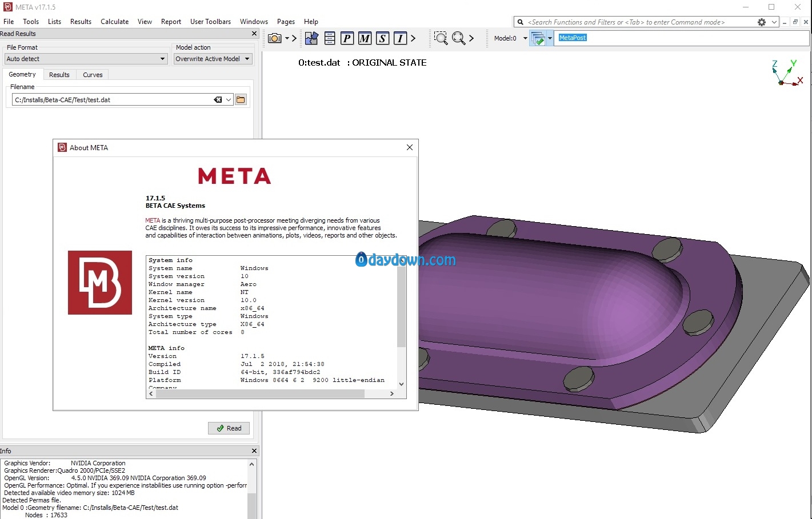Click the I toolbar icon
Image resolution: width=812 pixels, height=519 pixels.
pyautogui.click(x=400, y=38)
